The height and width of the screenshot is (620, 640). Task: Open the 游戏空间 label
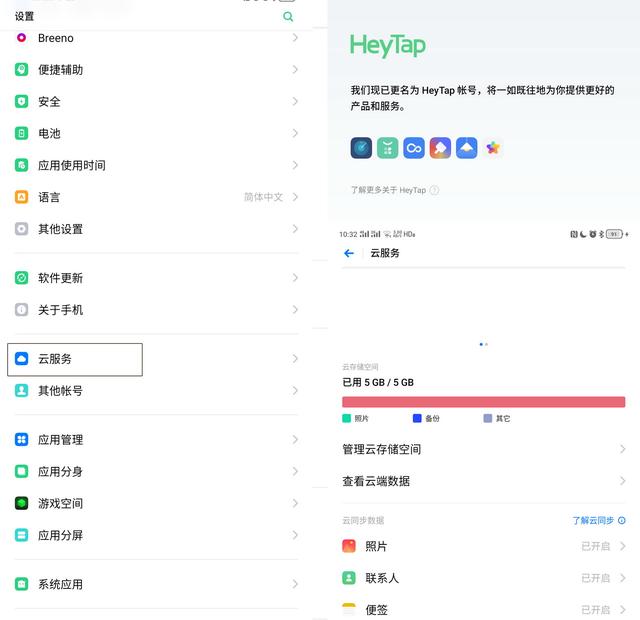point(60,503)
